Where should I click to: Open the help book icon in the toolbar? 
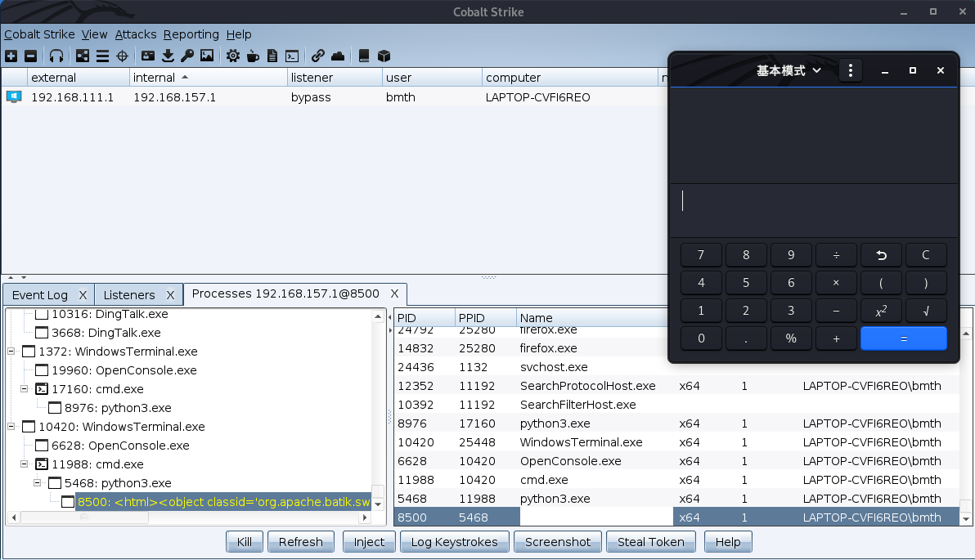pyautogui.click(x=364, y=56)
